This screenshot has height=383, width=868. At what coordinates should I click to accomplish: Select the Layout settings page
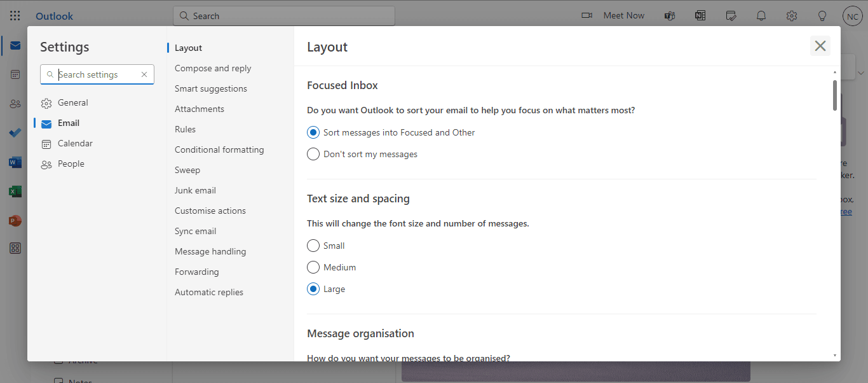point(188,48)
